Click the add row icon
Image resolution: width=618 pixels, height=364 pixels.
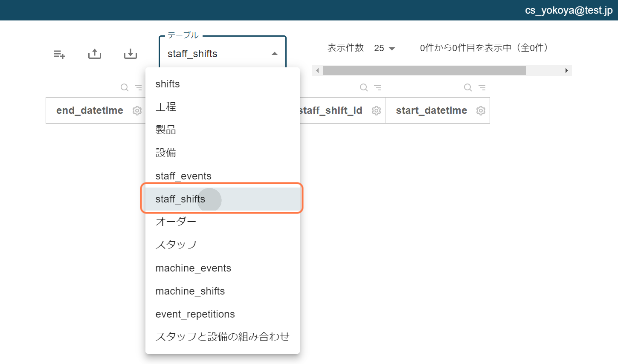59,54
